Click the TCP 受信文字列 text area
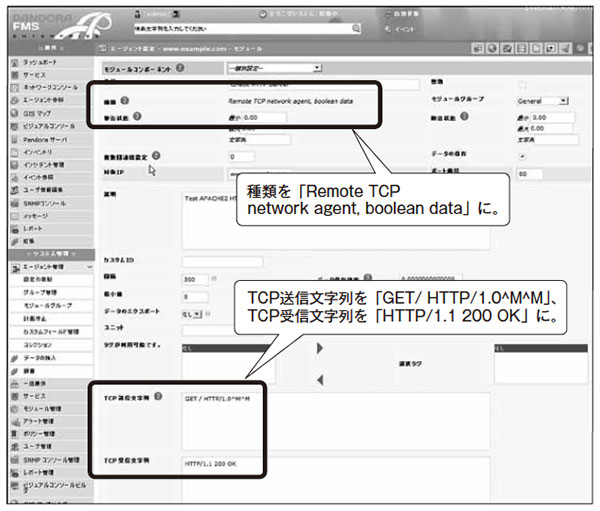The width and height of the screenshot is (600, 511). pos(336,479)
